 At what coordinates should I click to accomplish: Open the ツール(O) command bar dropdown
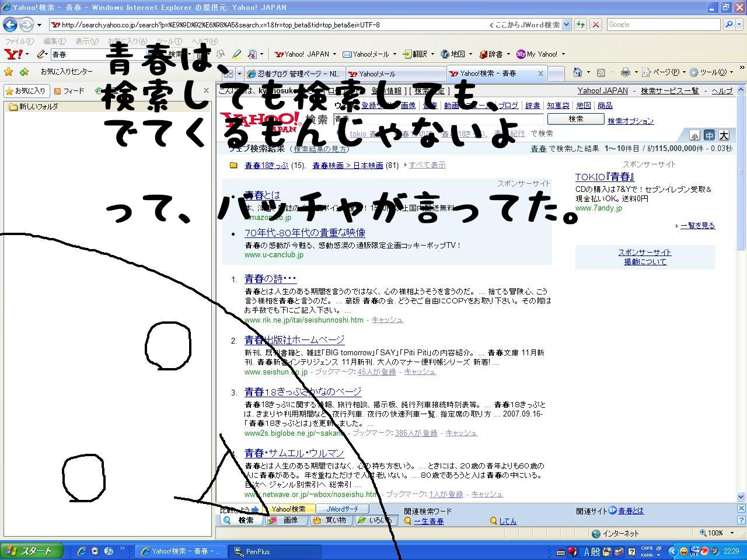click(x=711, y=72)
